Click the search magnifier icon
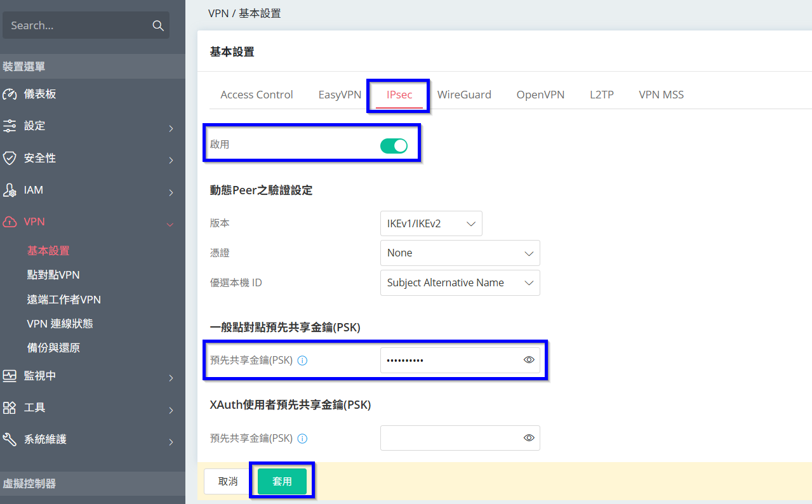Image resolution: width=812 pixels, height=504 pixels. pyautogui.click(x=158, y=25)
